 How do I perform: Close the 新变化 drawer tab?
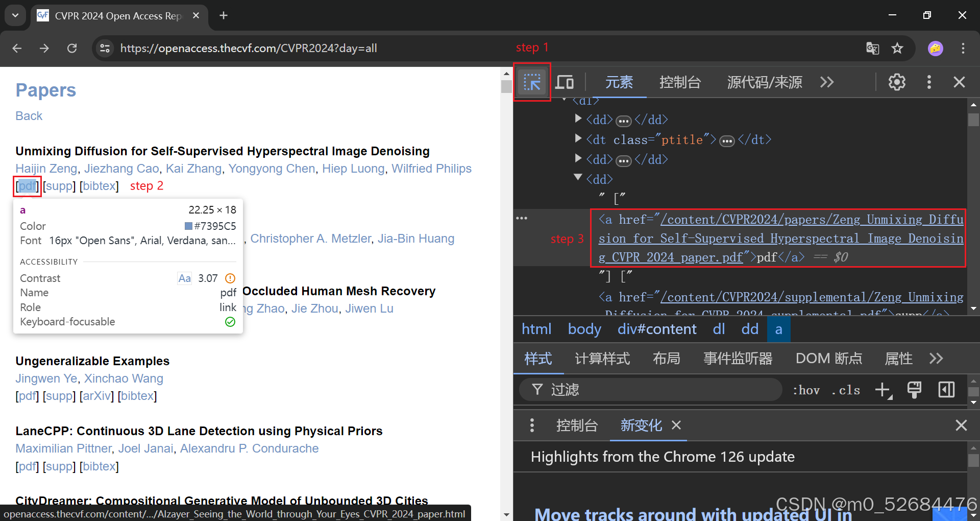pyautogui.click(x=676, y=425)
